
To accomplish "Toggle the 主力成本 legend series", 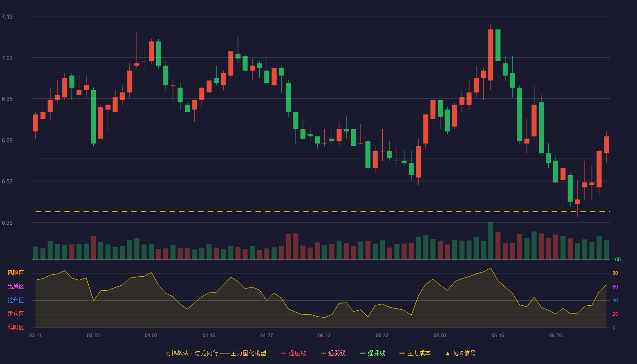I will [x=415, y=353].
